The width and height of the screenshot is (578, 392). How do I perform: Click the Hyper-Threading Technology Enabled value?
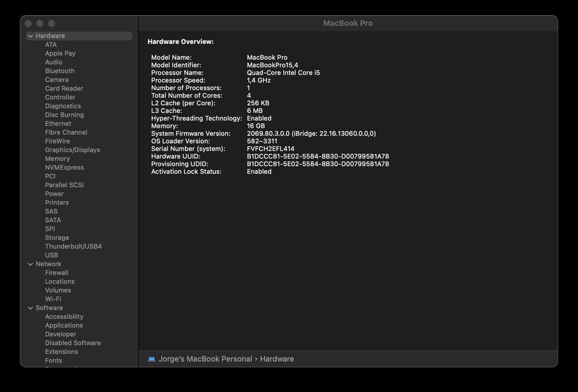259,118
